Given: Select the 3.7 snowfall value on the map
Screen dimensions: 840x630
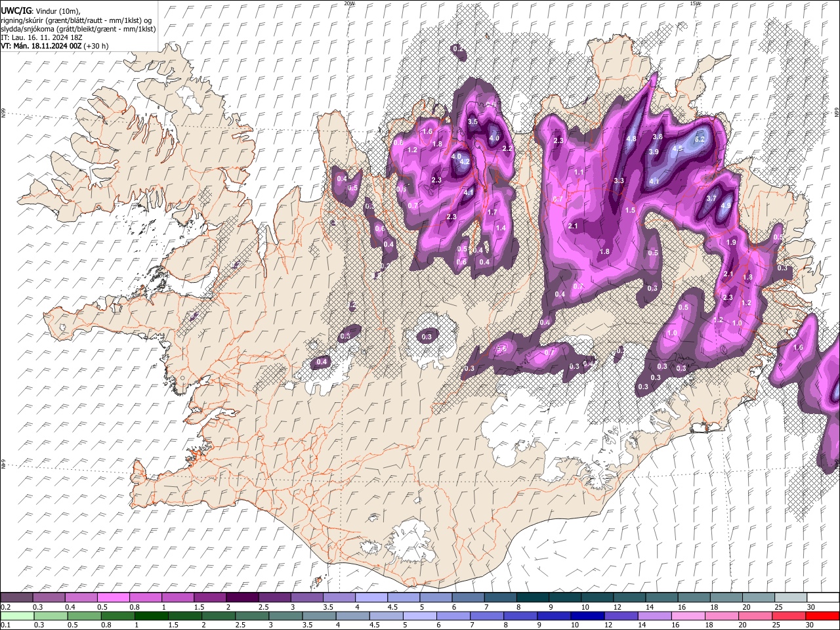Looking at the screenshot, I should [711, 198].
